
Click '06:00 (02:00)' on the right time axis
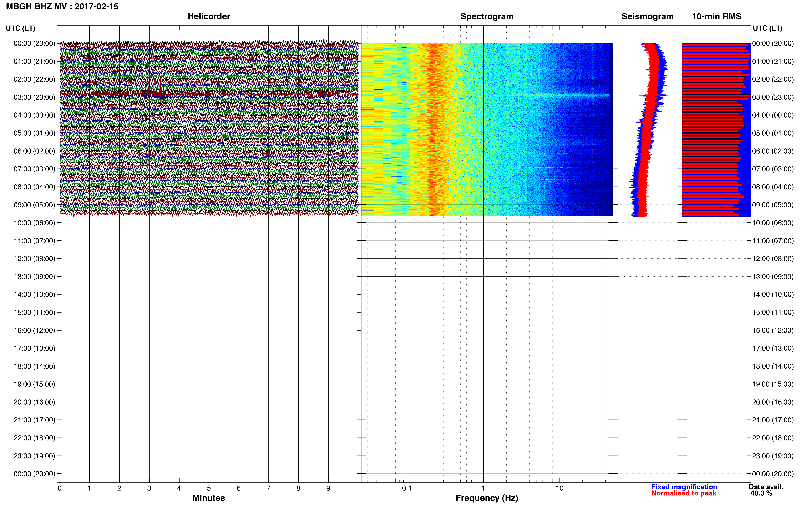pos(773,151)
